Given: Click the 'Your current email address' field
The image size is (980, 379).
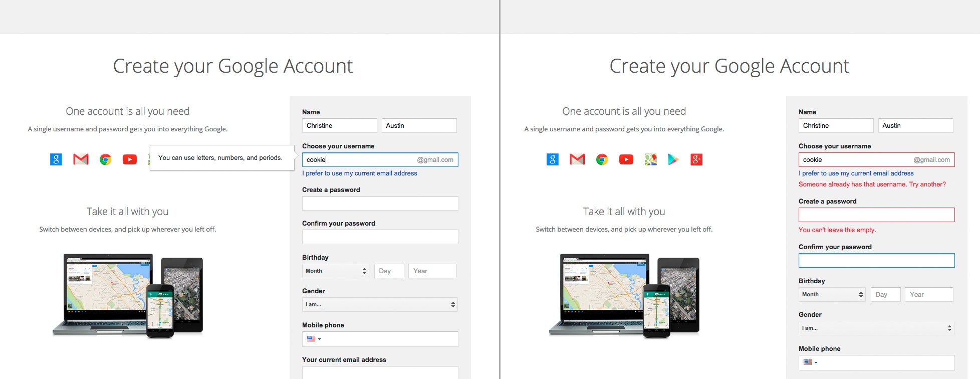Looking at the screenshot, I should 380,372.
